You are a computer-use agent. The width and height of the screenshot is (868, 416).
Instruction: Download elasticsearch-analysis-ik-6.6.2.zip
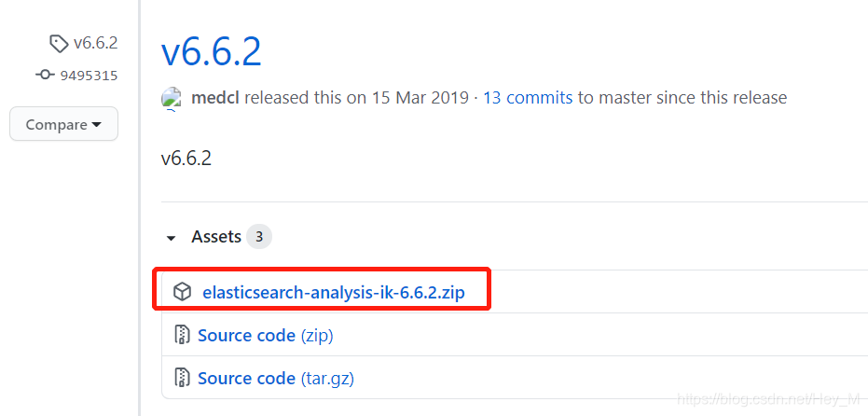pos(334,292)
